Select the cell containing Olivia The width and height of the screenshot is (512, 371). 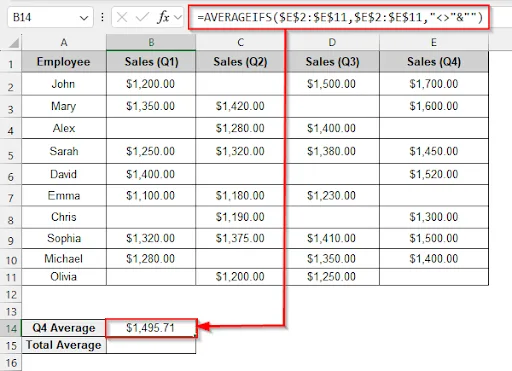tap(64, 277)
